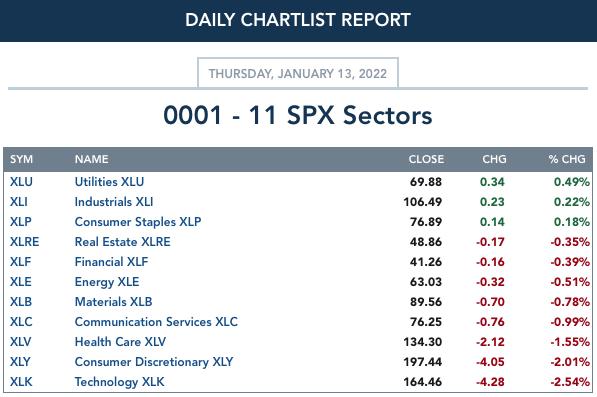Image resolution: width=597 pixels, height=397 pixels.
Task: Open the Utilities XLU name link
Action: coord(109,182)
